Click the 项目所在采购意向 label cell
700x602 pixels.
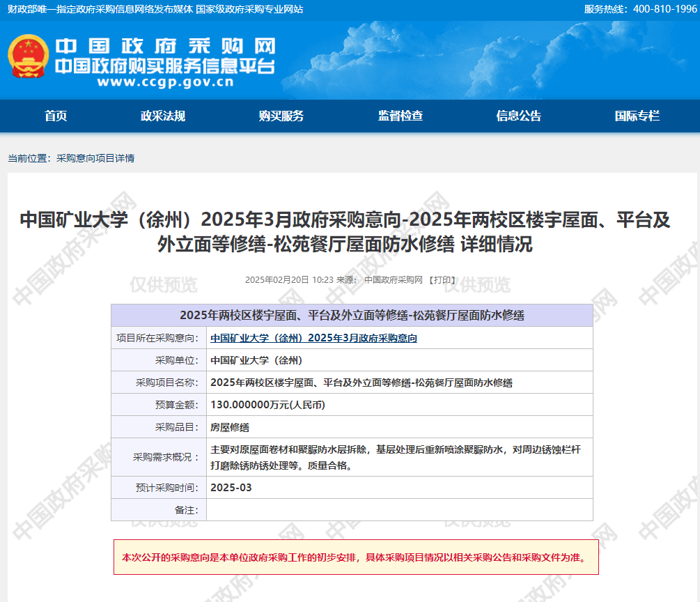coord(159,338)
